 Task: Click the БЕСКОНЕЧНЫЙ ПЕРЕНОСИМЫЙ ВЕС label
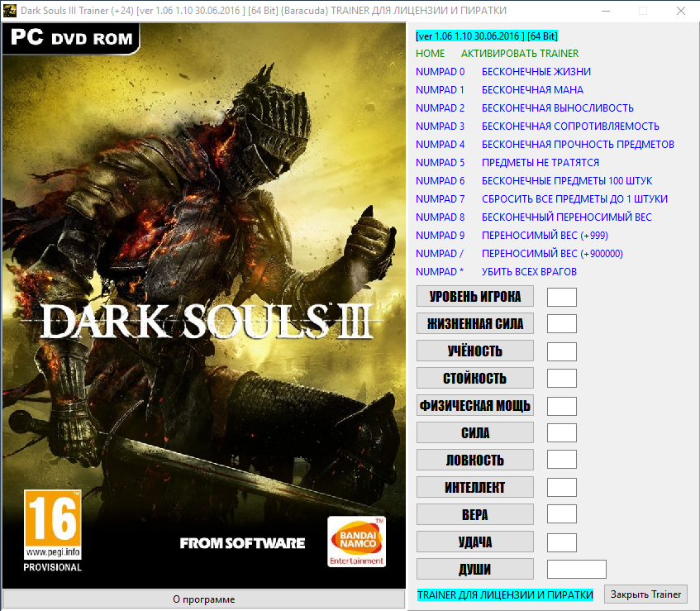coord(566,217)
